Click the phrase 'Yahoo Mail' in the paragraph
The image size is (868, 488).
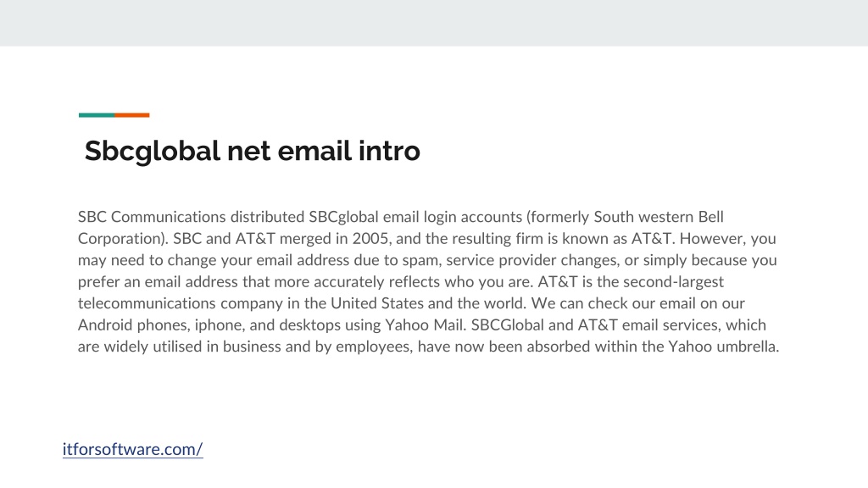pyautogui.click(x=424, y=324)
